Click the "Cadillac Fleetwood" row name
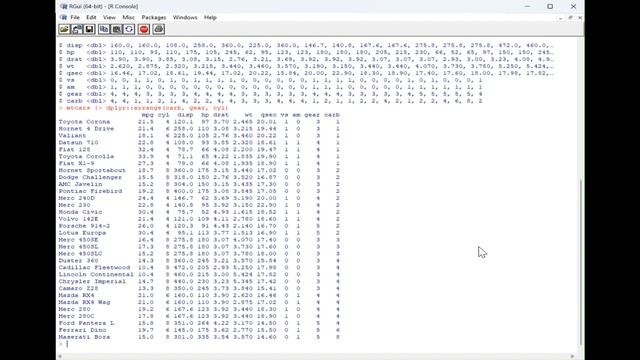This screenshot has height=360, width=640. (94, 267)
